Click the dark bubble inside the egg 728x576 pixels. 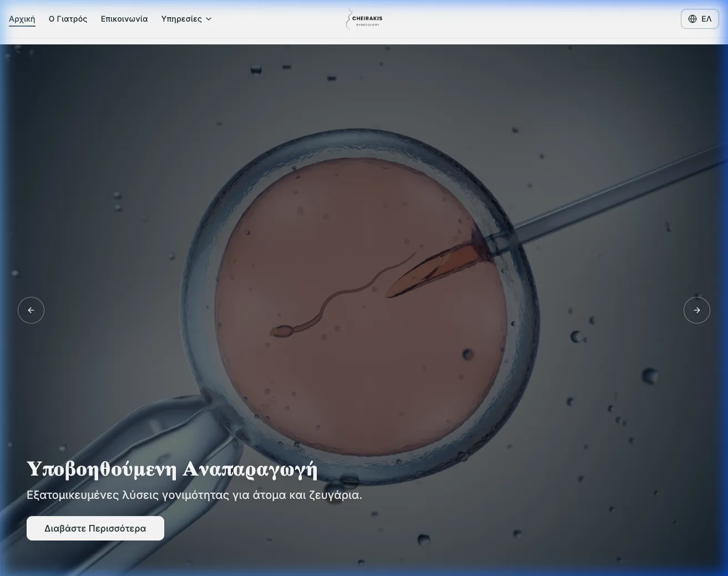coord(468,354)
